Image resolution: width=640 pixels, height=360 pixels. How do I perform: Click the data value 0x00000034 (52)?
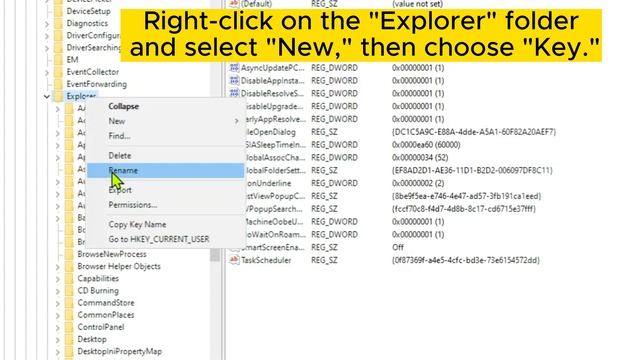(x=420, y=158)
